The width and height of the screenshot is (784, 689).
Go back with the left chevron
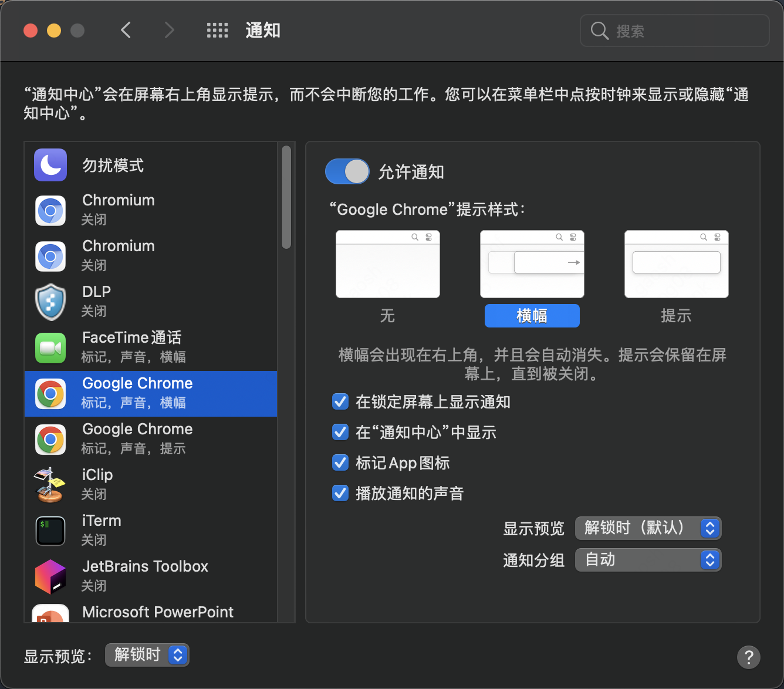point(126,30)
